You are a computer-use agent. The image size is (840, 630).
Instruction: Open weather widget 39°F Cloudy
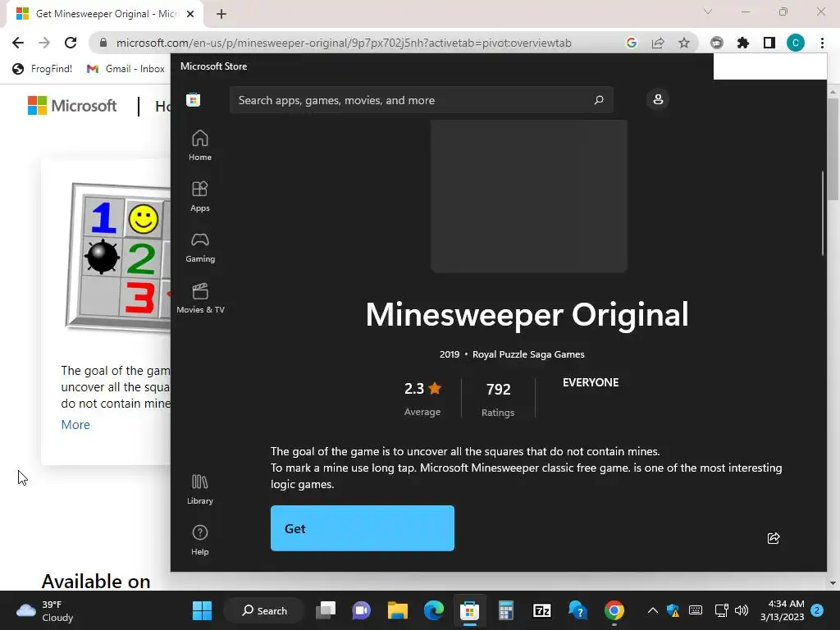coord(45,610)
